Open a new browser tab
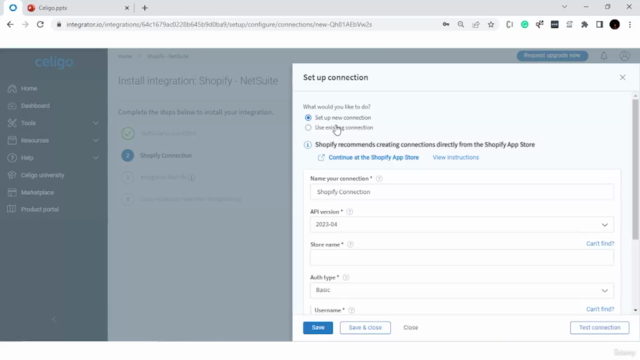This screenshot has height=360, width=640. point(144,8)
